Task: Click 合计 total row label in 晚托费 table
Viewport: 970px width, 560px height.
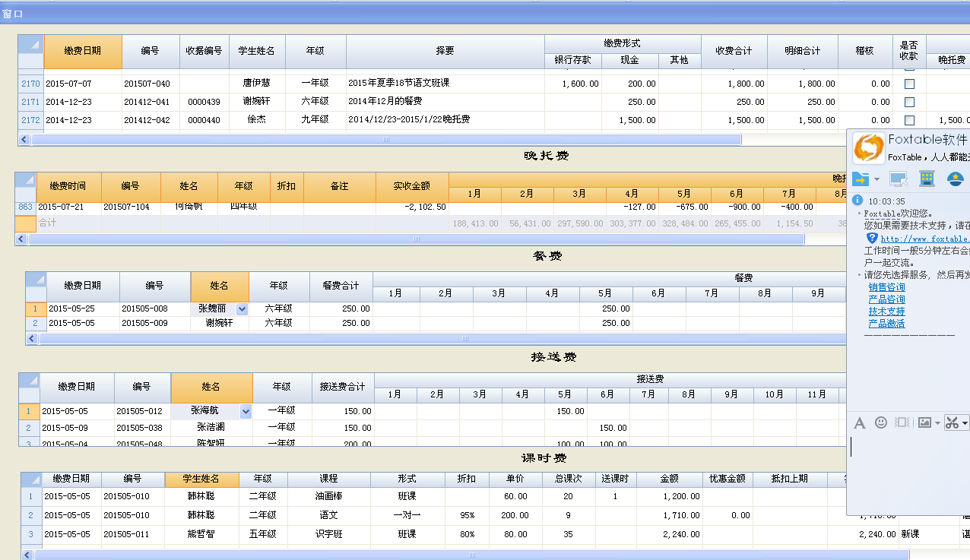Action: pos(48,223)
